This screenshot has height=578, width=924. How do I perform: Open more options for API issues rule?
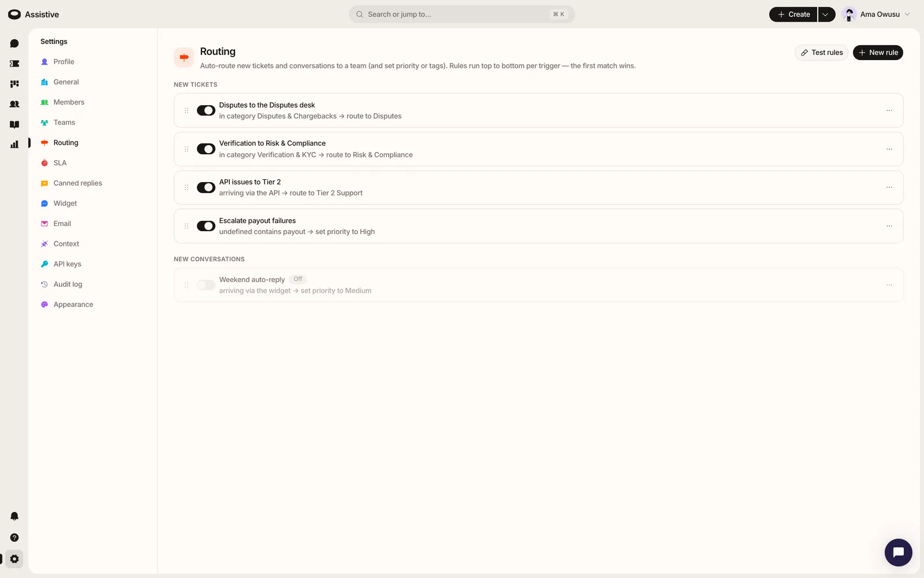coord(889,187)
